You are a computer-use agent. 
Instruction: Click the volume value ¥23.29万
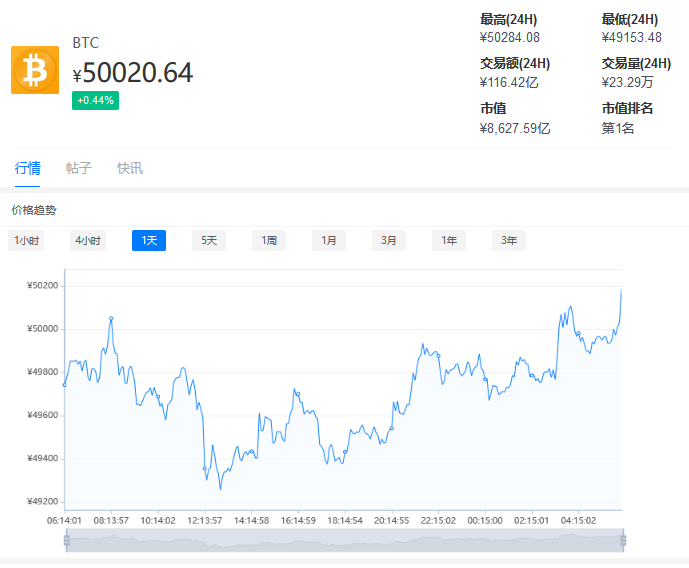click(x=627, y=83)
